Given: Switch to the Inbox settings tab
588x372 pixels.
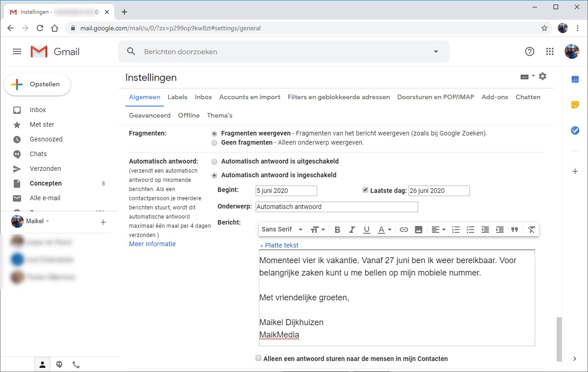Looking at the screenshot, I should (203, 97).
